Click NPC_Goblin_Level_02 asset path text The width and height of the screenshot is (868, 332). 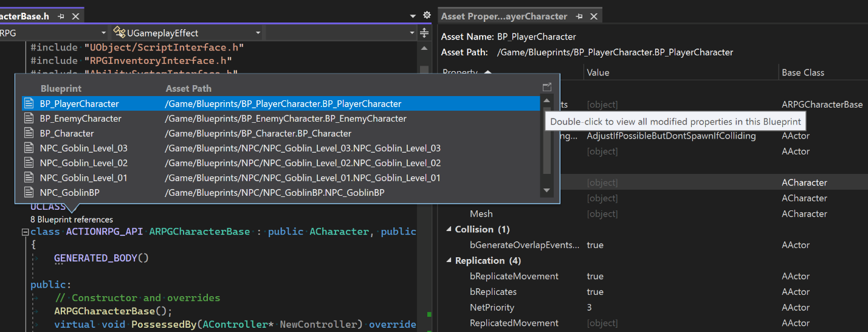coord(303,163)
